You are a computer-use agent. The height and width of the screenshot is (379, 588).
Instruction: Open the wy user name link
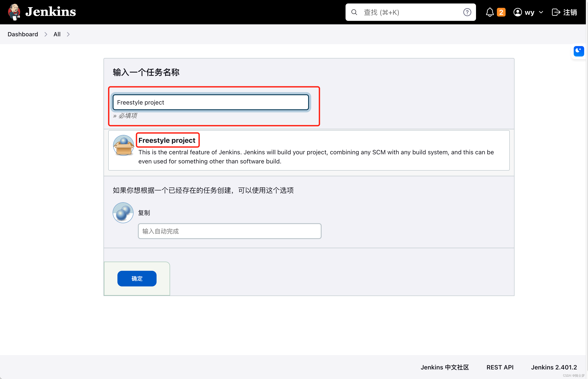click(x=530, y=12)
